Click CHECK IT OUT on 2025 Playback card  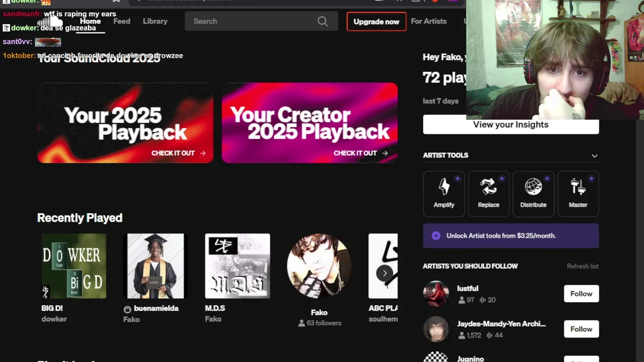coord(178,153)
